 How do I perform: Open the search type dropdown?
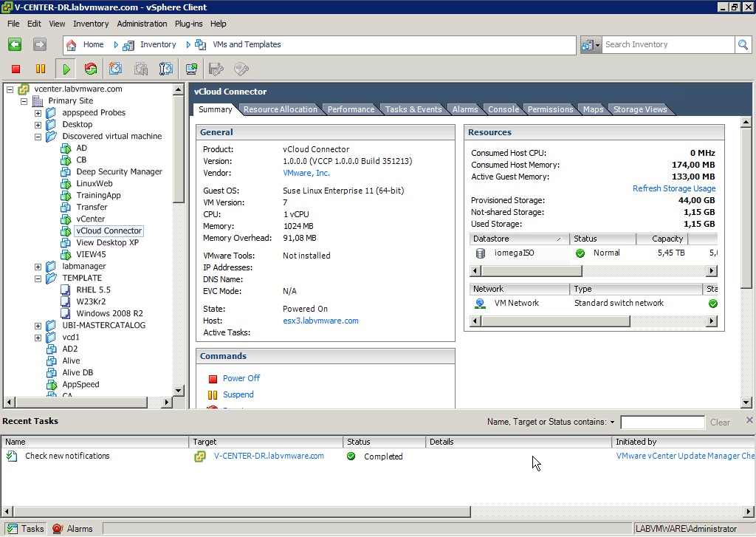(591, 45)
